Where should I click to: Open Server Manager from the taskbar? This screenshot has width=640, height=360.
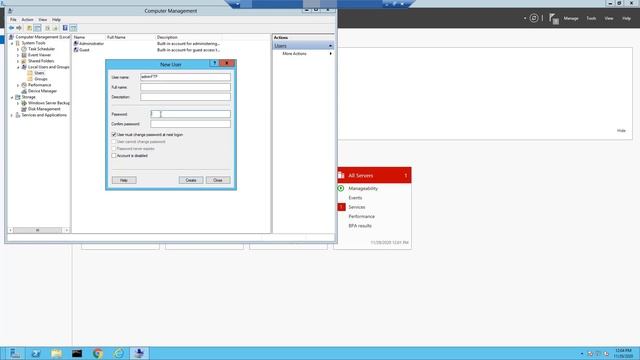coord(15,353)
